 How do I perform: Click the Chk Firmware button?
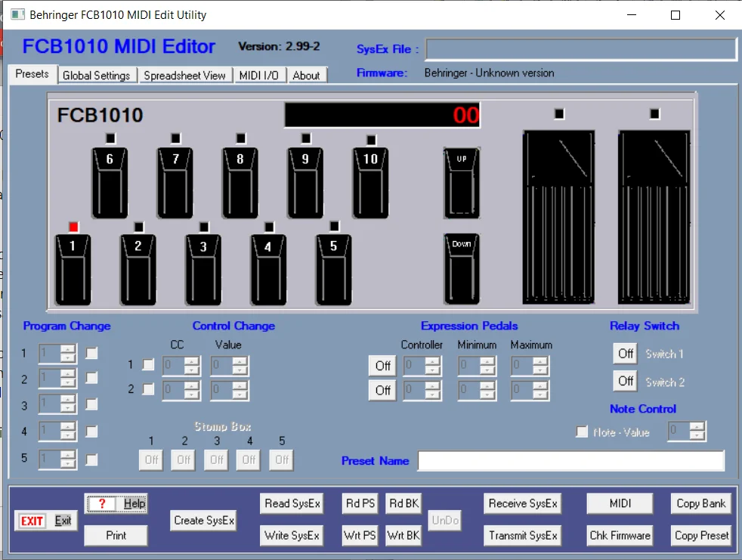(x=620, y=536)
